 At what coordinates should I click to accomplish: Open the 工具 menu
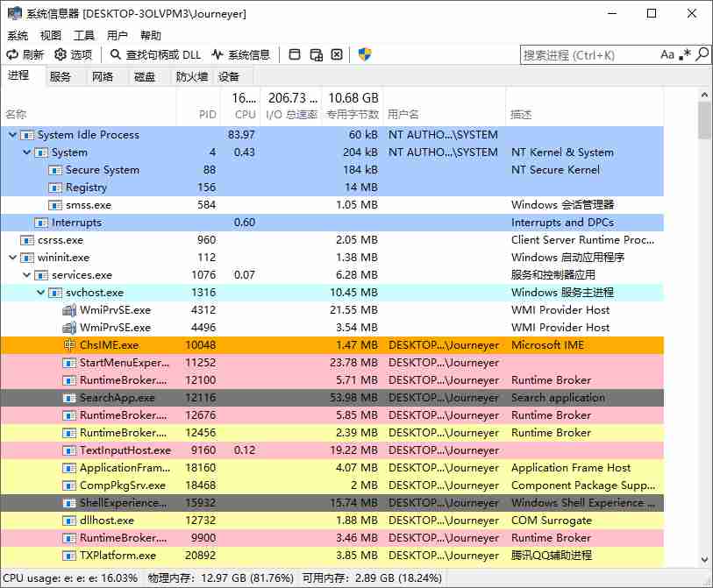pyautogui.click(x=84, y=35)
